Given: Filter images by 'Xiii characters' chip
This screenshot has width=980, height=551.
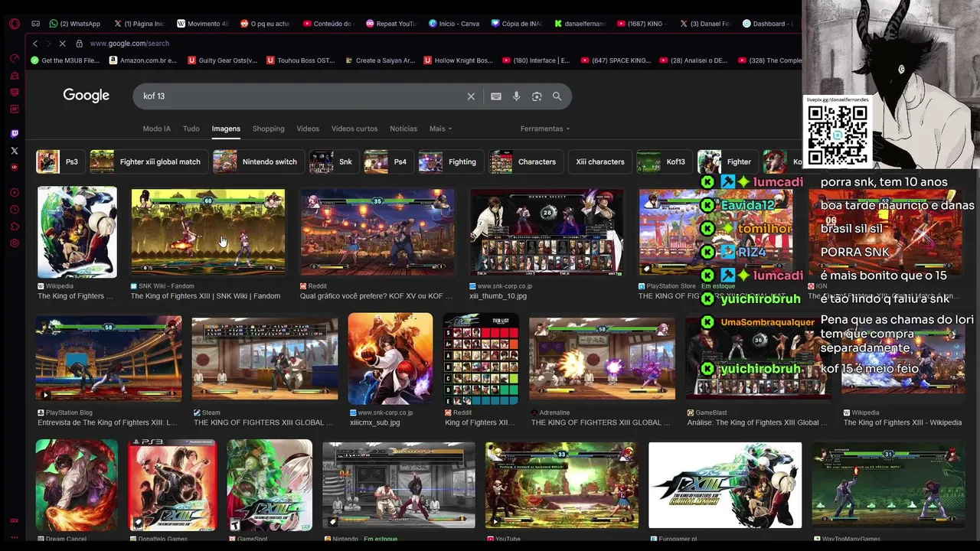Looking at the screenshot, I should [x=599, y=161].
